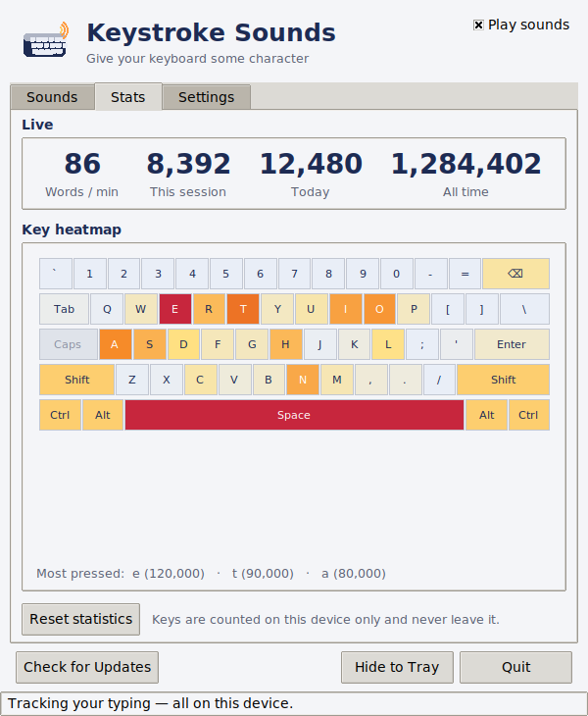The image size is (588, 716).
Task: Click the Keystroke Sounds keyboard logo icon
Action: click(x=45, y=40)
